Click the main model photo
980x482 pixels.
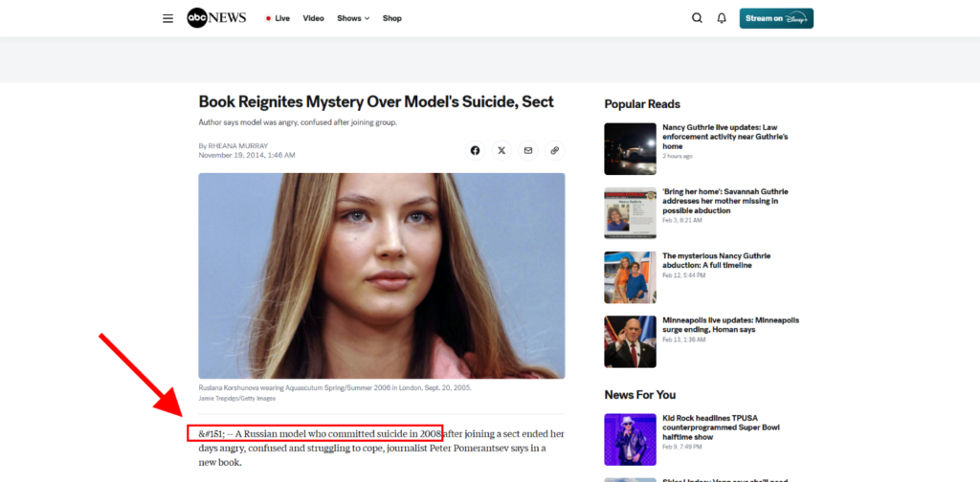(381, 275)
